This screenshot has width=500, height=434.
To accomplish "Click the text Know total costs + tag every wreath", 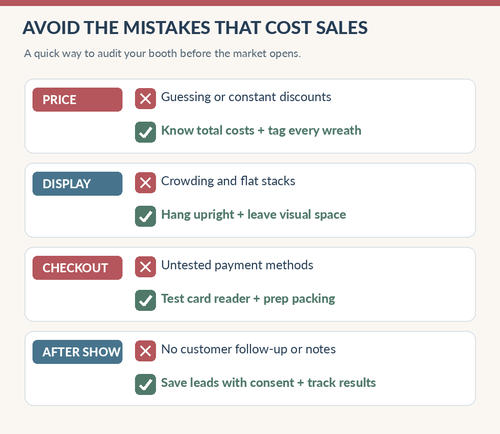I will pyautogui.click(x=261, y=131).
